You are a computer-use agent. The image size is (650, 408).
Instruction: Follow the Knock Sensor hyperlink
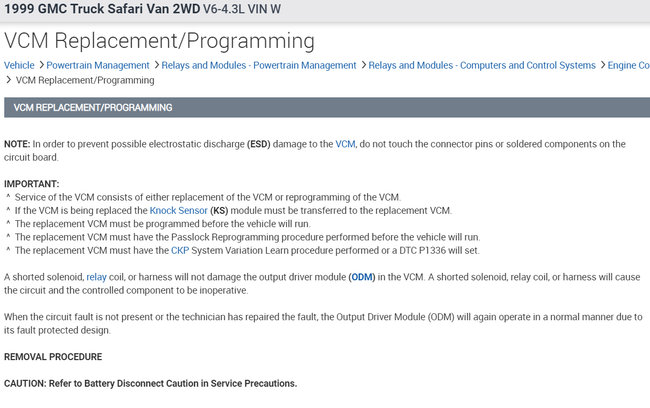tap(178, 210)
